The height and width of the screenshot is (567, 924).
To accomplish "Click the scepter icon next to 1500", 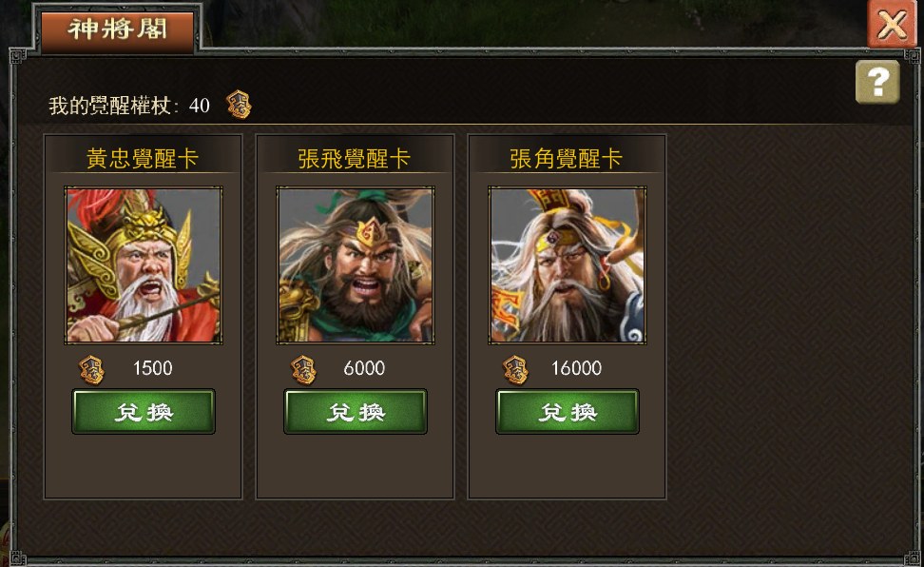I will point(92,370).
